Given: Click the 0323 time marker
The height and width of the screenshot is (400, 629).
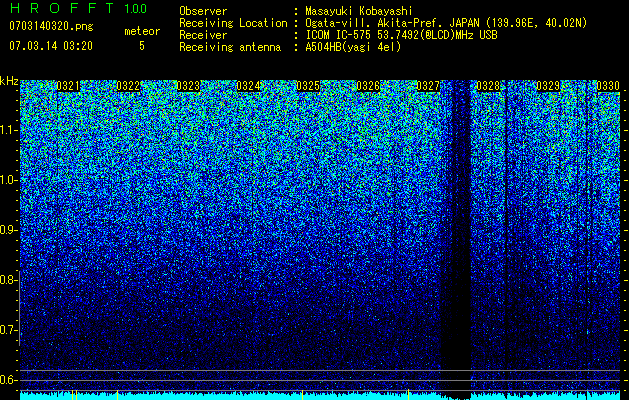Looking at the screenshot, I should (188, 86).
